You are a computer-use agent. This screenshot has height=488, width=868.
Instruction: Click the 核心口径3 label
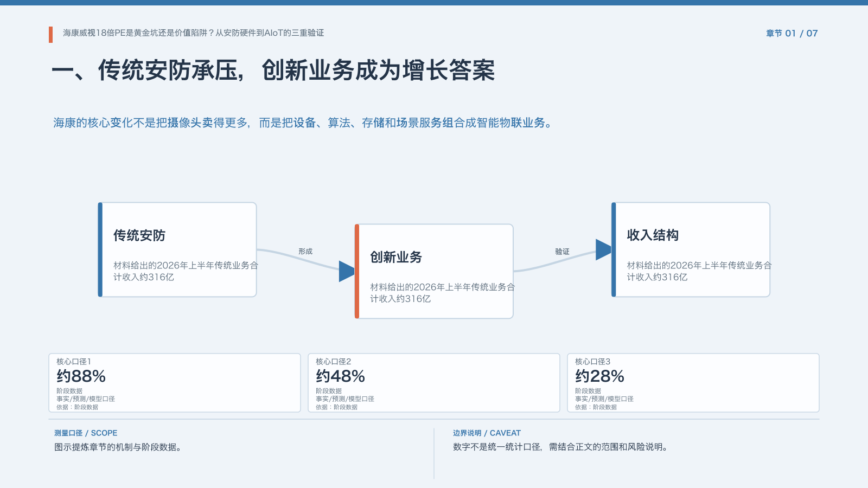(x=592, y=362)
